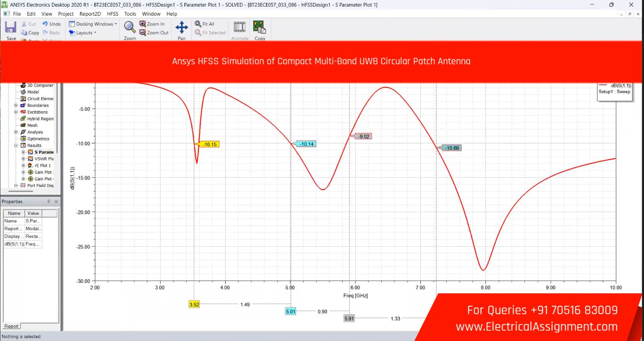Click the Save icon in the toolbar

pos(11,28)
